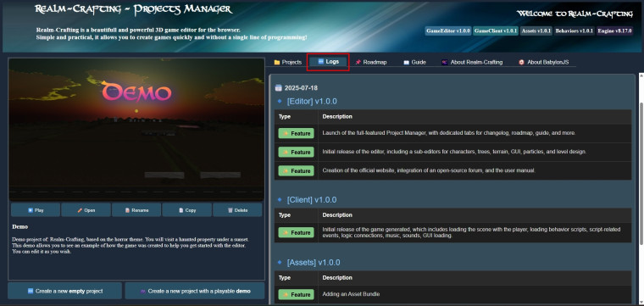This screenshot has width=644, height=306.
Task: Create a new empty project
Action: click(65, 291)
